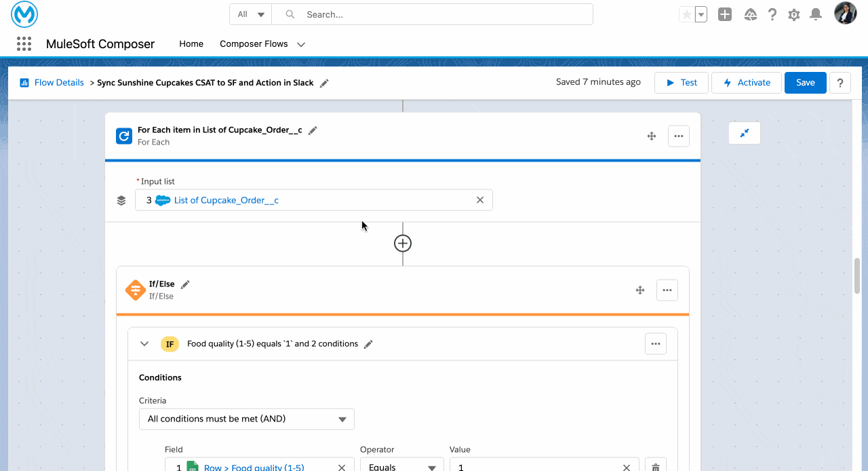Open the Criteria dropdown

[247, 419]
